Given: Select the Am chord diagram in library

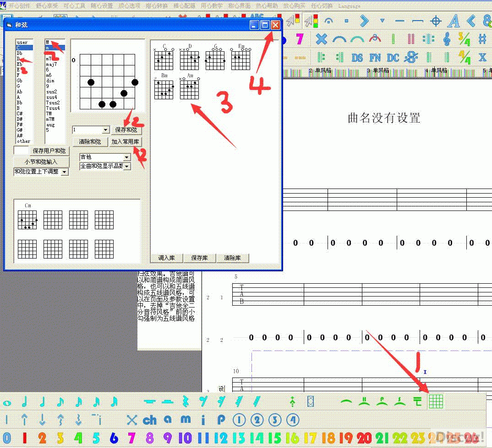Looking at the screenshot, I should (189, 86).
